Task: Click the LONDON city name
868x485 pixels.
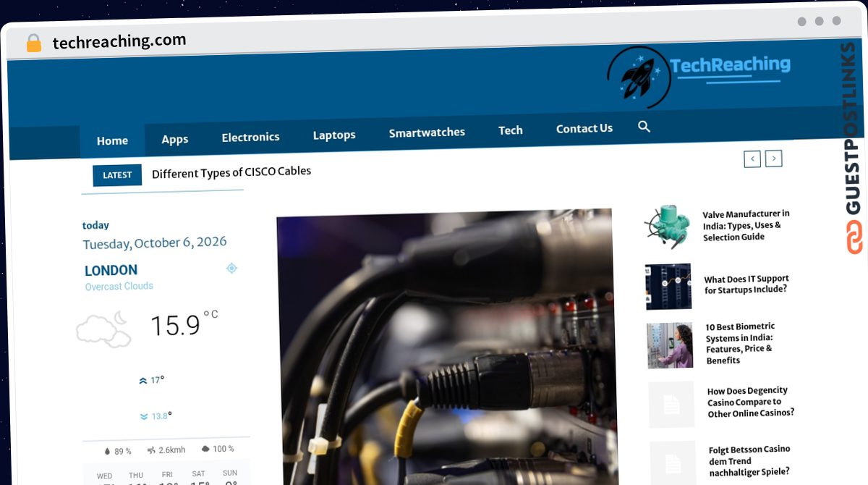Action: 111,271
